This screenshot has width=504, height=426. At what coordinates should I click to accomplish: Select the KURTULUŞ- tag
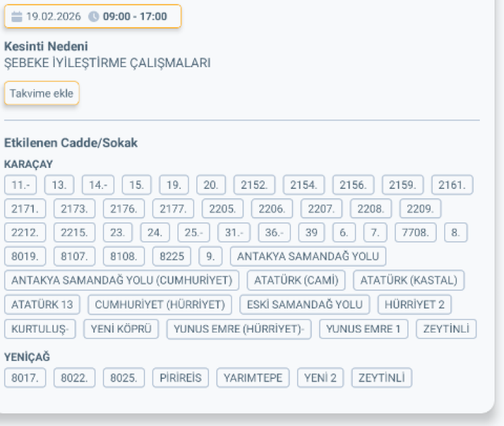tap(40, 329)
